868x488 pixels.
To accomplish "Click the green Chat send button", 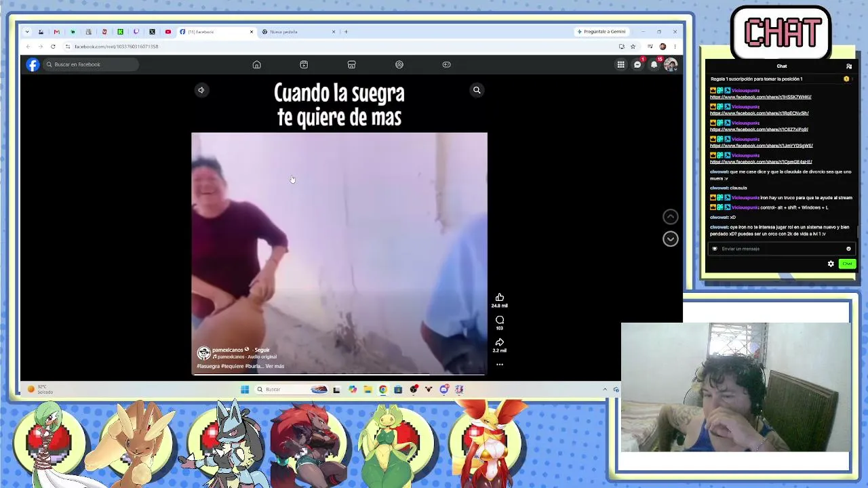I will pyautogui.click(x=847, y=264).
